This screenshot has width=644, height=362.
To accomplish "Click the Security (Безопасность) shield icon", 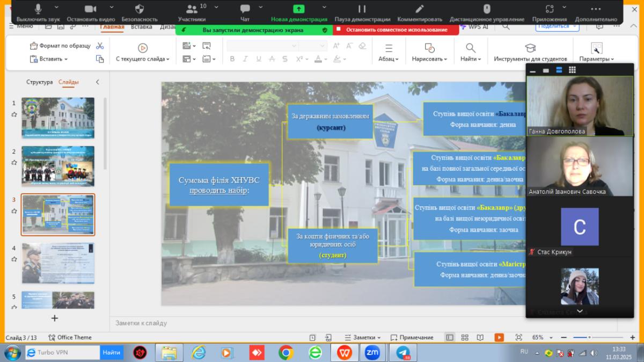I will click(140, 9).
